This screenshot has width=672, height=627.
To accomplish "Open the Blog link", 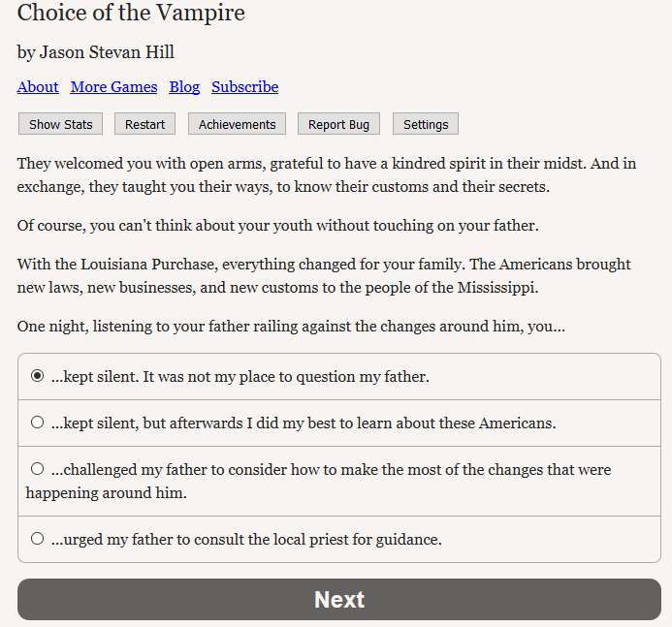I will tap(184, 87).
